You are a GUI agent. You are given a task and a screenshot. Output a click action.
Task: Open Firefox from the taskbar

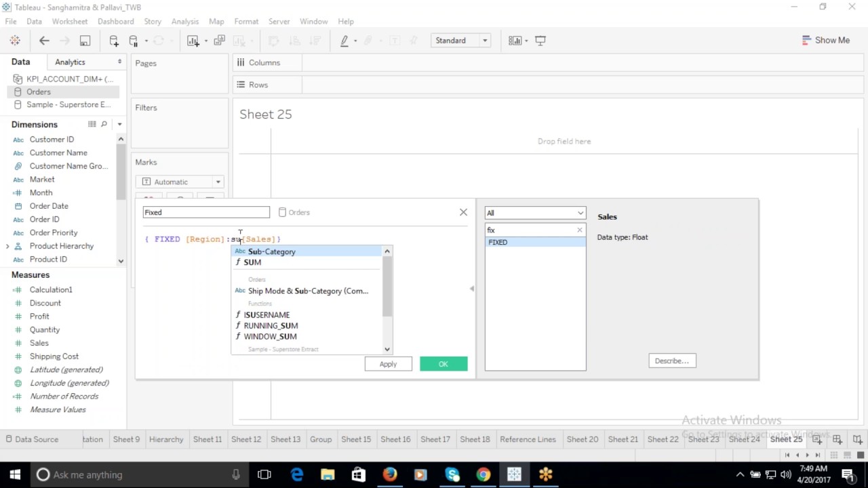[x=389, y=474]
